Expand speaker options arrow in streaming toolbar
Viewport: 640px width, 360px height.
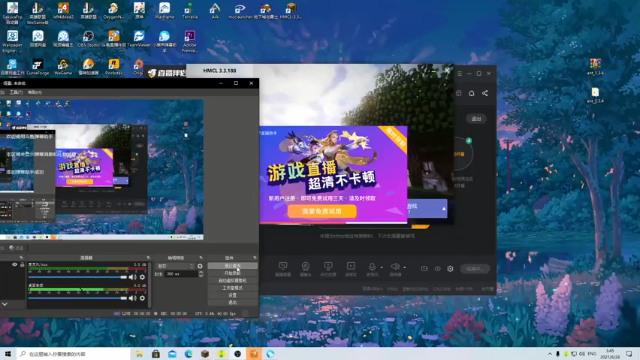pyautogui.click(x=404, y=268)
